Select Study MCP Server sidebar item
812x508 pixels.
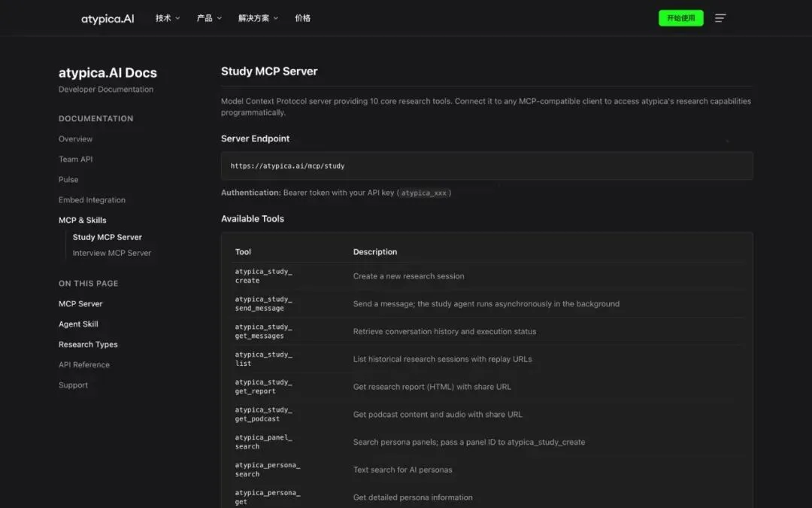pos(108,237)
